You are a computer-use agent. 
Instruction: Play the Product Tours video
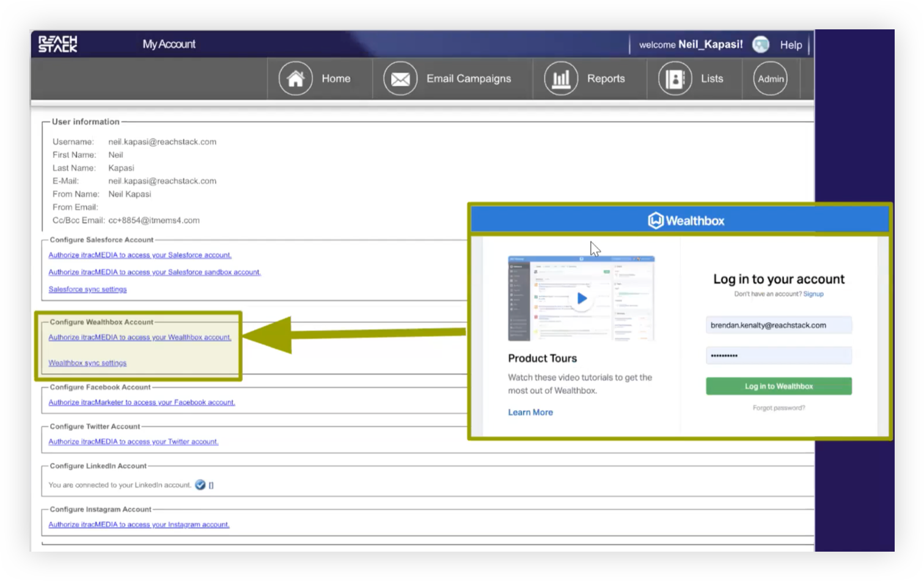click(582, 298)
